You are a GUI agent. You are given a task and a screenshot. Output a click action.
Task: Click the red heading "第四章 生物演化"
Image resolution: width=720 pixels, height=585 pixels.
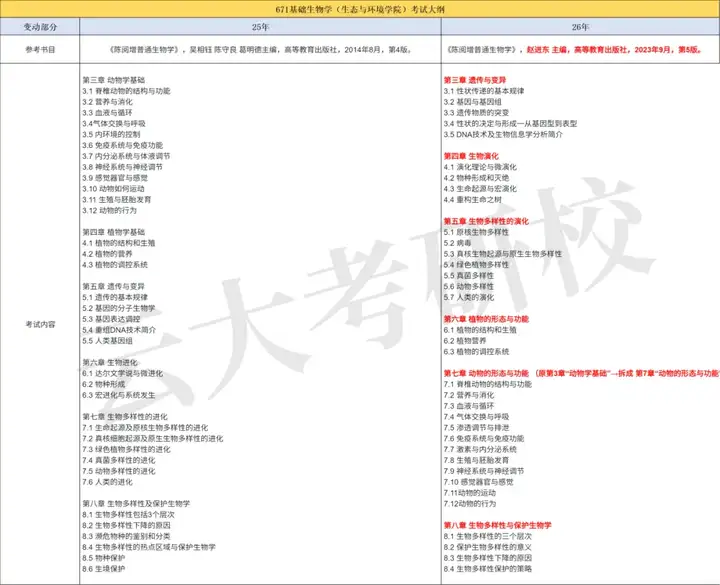point(471,156)
